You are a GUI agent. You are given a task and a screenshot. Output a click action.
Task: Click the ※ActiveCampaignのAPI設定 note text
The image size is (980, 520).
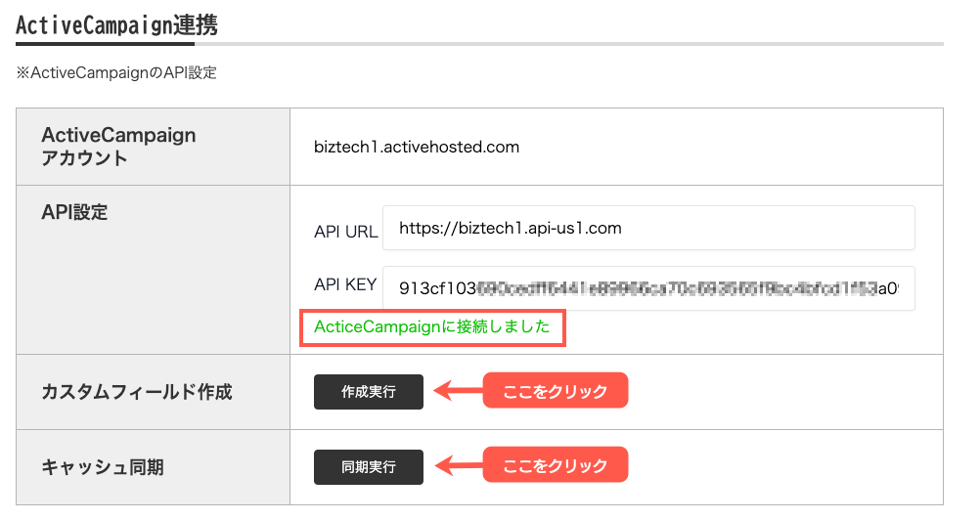coord(115,73)
